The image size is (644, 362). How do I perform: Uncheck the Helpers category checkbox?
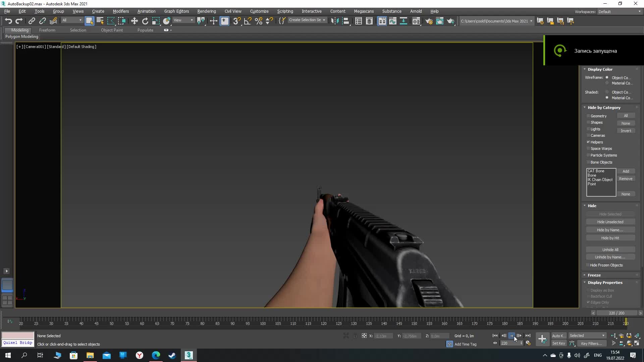coord(588,142)
